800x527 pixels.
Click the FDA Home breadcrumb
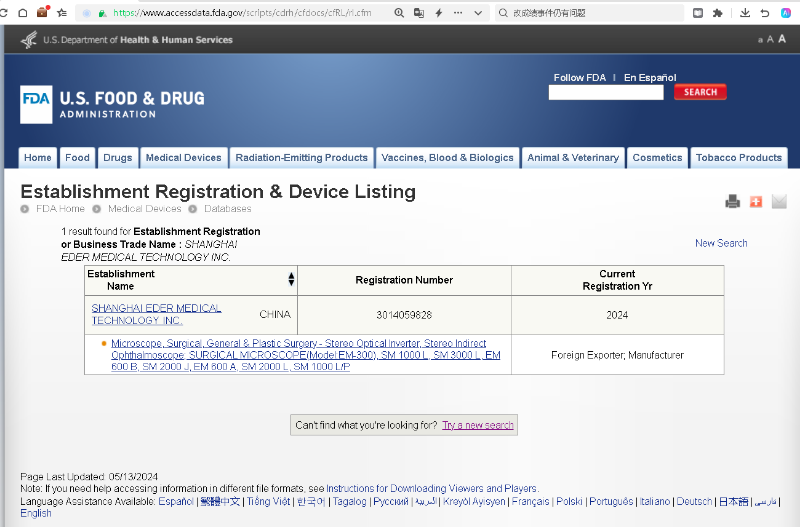(x=60, y=209)
